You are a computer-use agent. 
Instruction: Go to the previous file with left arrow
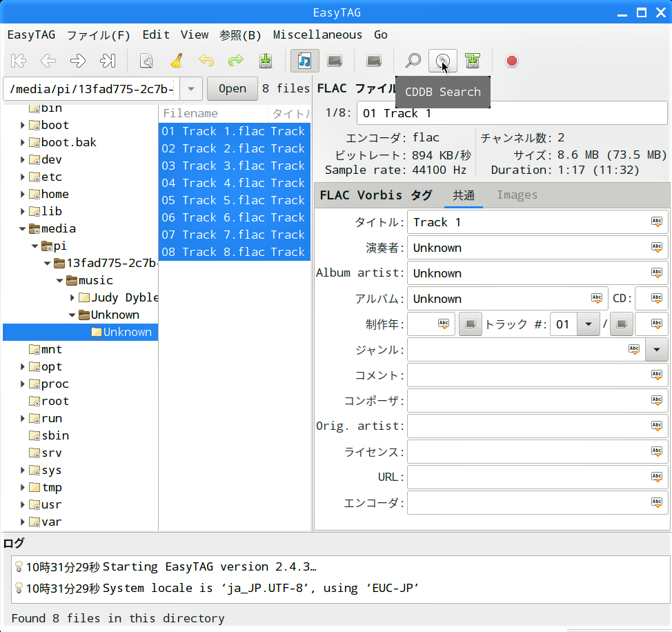48,61
